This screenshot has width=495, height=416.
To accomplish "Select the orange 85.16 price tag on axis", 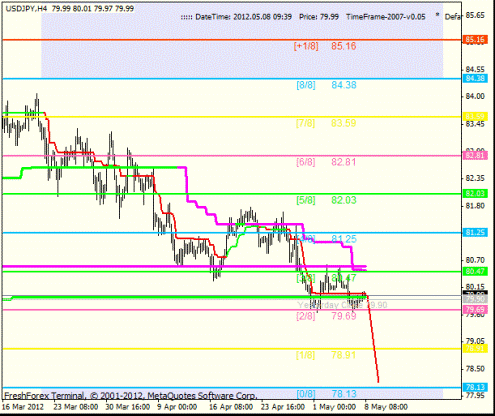I will [475, 40].
